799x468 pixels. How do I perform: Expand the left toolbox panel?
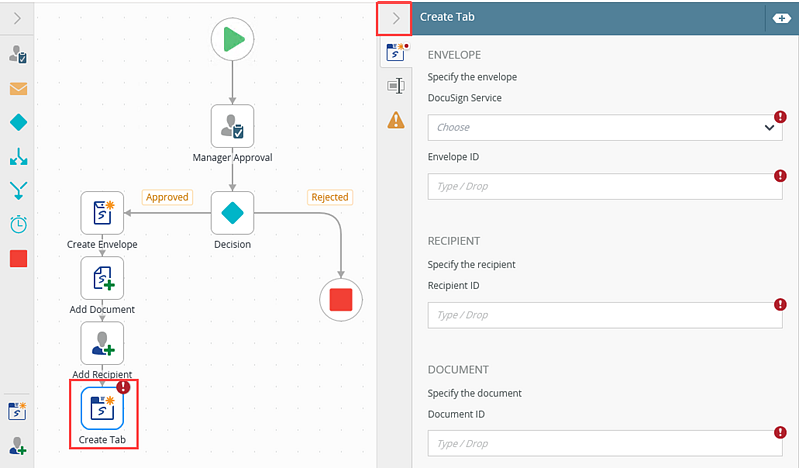(x=17, y=17)
